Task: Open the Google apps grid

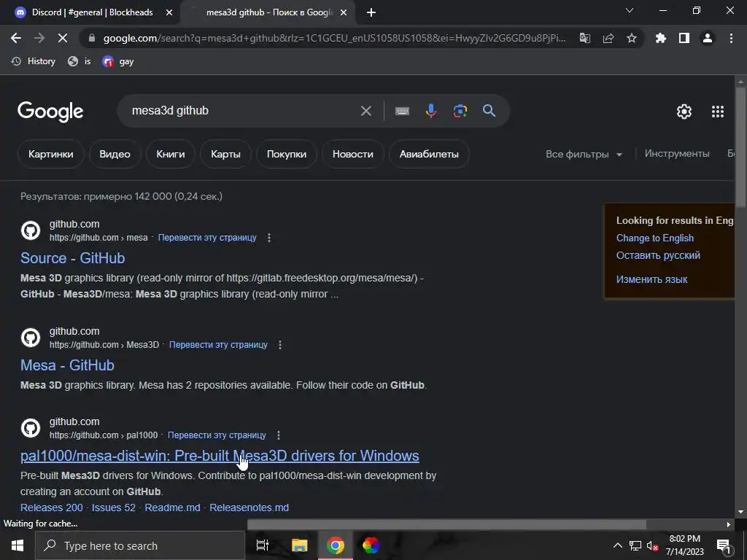Action: [x=718, y=112]
